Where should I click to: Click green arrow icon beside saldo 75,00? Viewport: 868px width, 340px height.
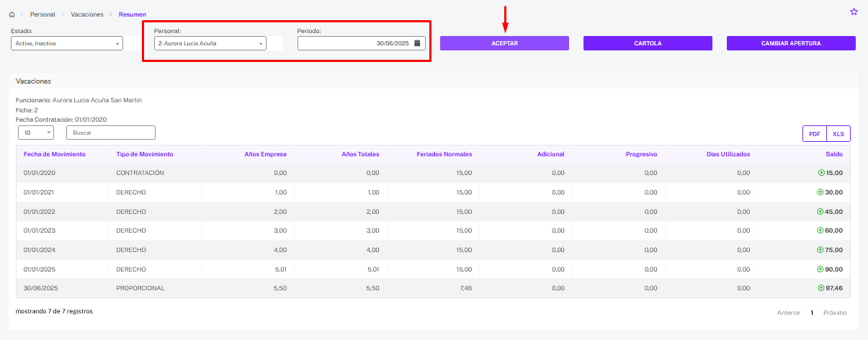point(820,250)
